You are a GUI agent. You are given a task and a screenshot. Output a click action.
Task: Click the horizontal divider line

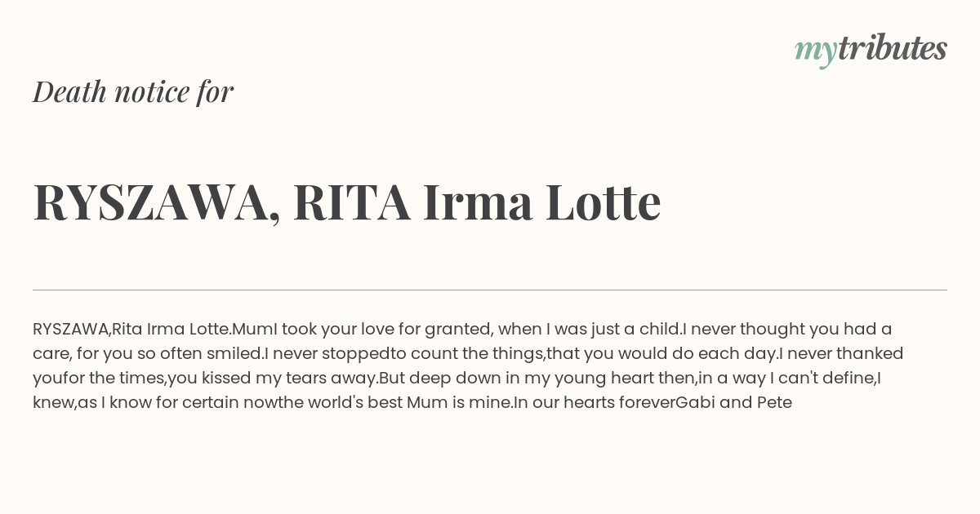(x=490, y=290)
